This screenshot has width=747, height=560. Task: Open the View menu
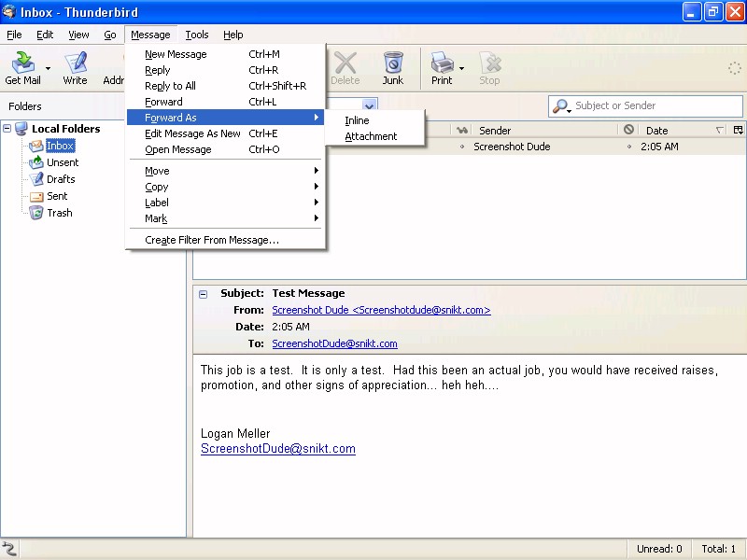(78, 35)
